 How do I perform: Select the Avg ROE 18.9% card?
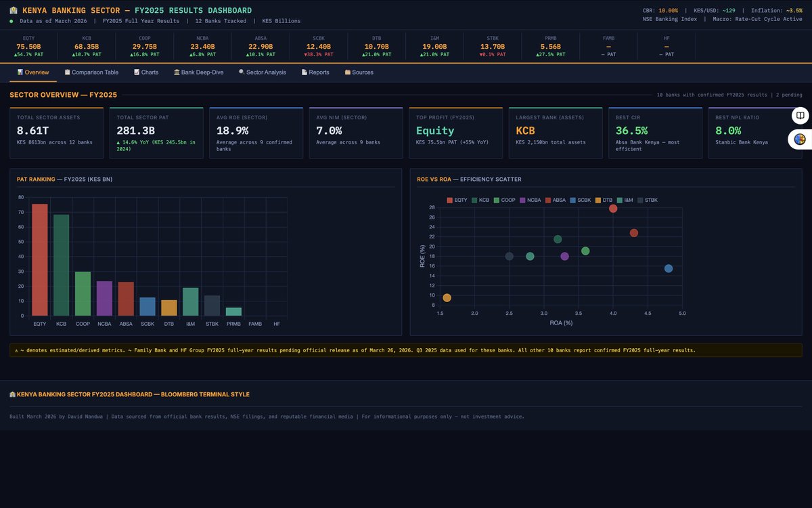(x=256, y=133)
